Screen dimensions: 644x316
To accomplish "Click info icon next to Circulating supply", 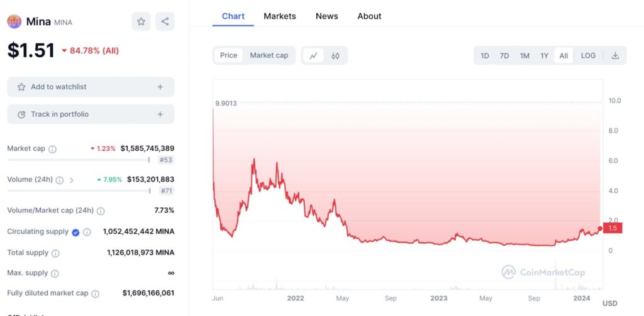I will [x=87, y=232].
